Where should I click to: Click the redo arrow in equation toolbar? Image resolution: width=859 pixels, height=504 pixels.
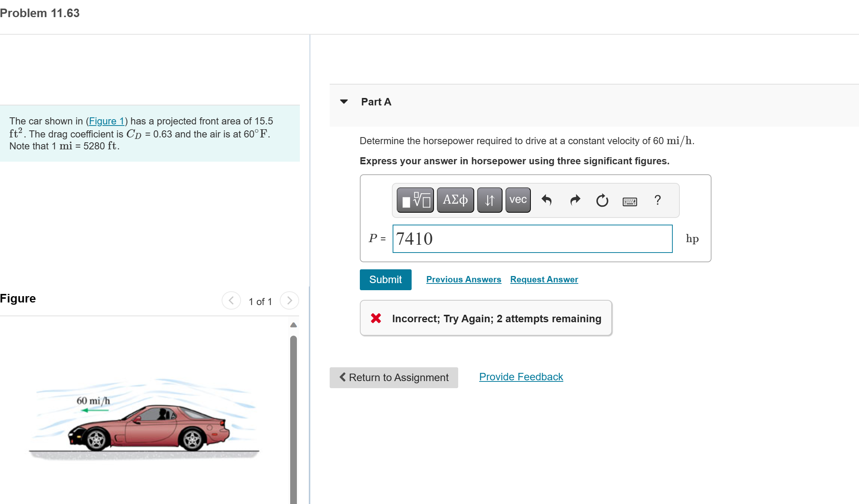tap(575, 200)
